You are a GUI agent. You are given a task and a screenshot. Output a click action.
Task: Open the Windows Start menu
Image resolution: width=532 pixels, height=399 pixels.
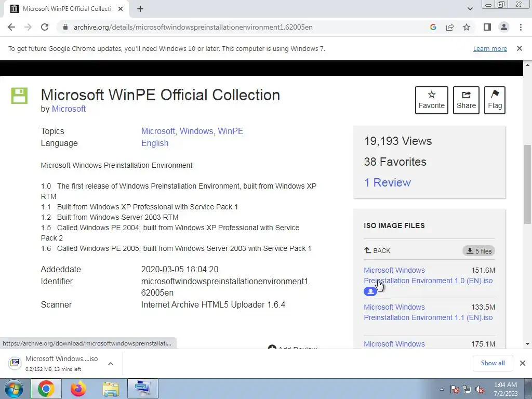coord(14,389)
